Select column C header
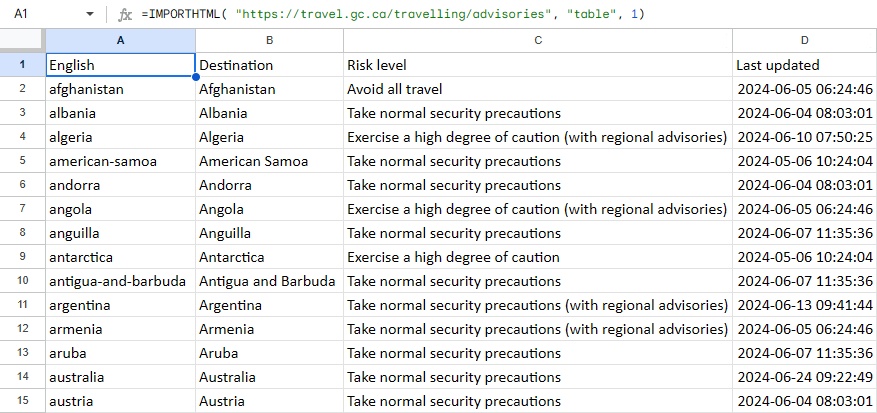877x413 pixels. coord(538,40)
